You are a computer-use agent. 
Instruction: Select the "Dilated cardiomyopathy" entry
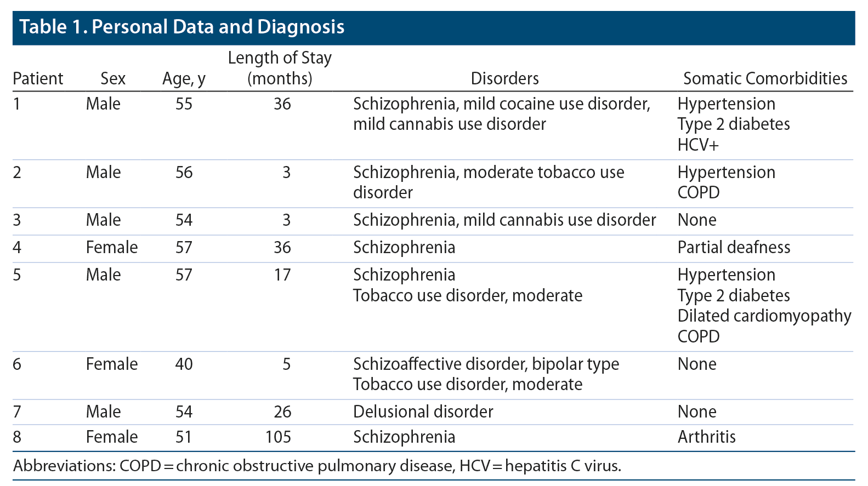(764, 316)
